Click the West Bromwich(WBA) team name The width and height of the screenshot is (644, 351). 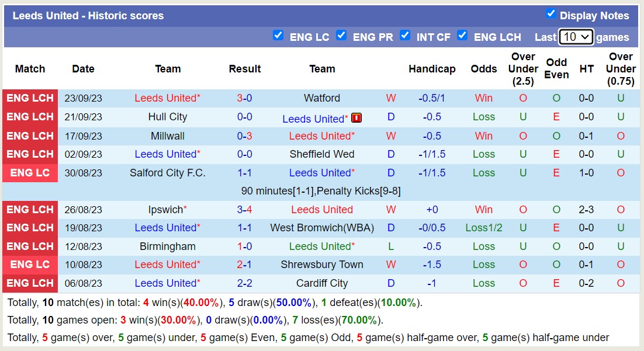click(322, 227)
